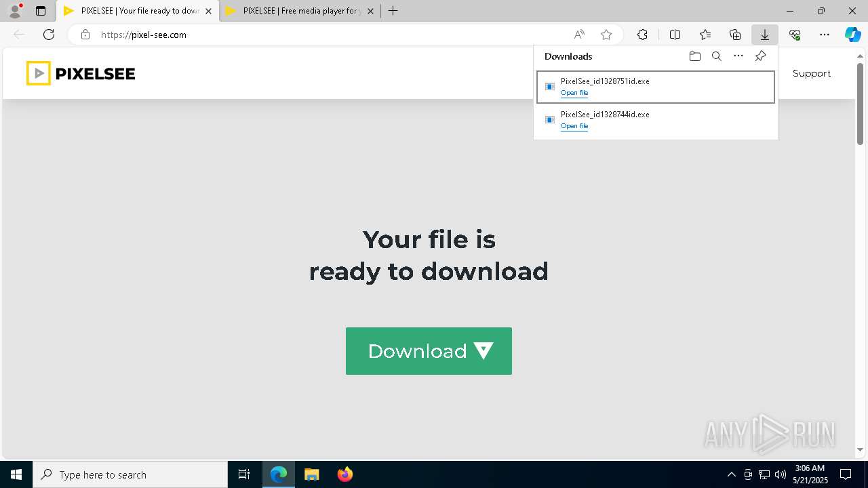Click the Edge profile avatar icon
Screen dimensions: 868x488
(x=15, y=11)
